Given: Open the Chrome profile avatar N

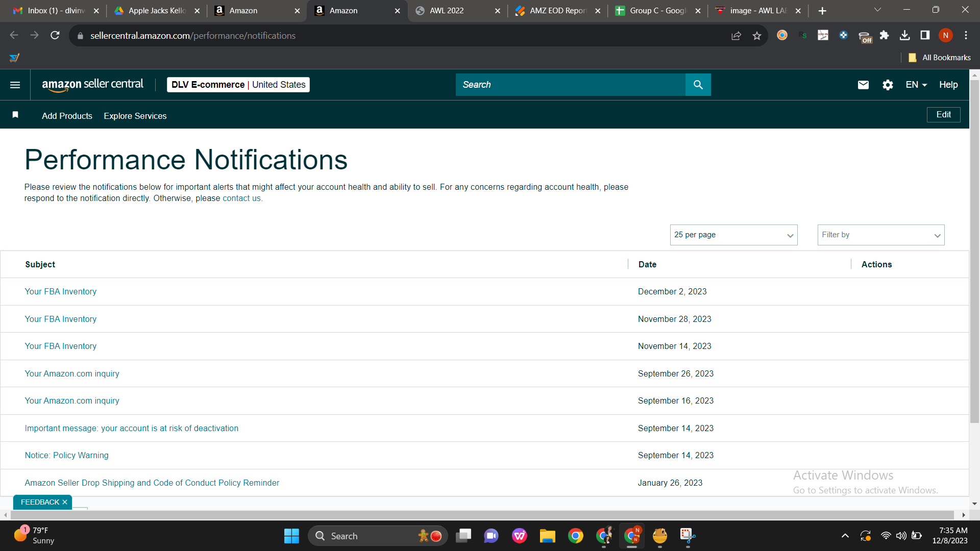Looking at the screenshot, I should 945,35.
